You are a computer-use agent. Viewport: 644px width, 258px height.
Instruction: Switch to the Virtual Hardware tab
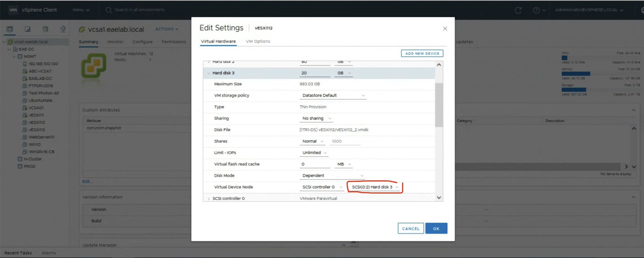tap(218, 41)
